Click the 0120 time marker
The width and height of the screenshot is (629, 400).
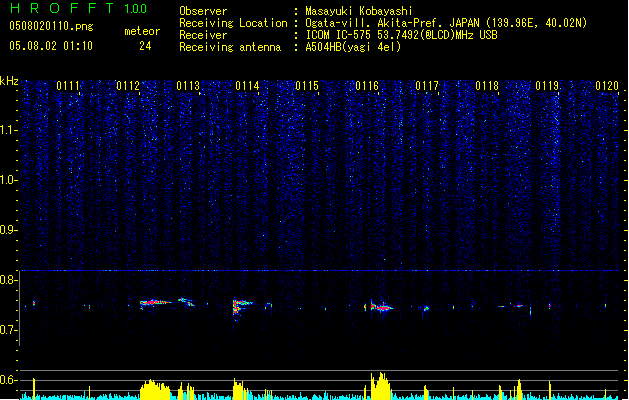[x=607, y=86]
